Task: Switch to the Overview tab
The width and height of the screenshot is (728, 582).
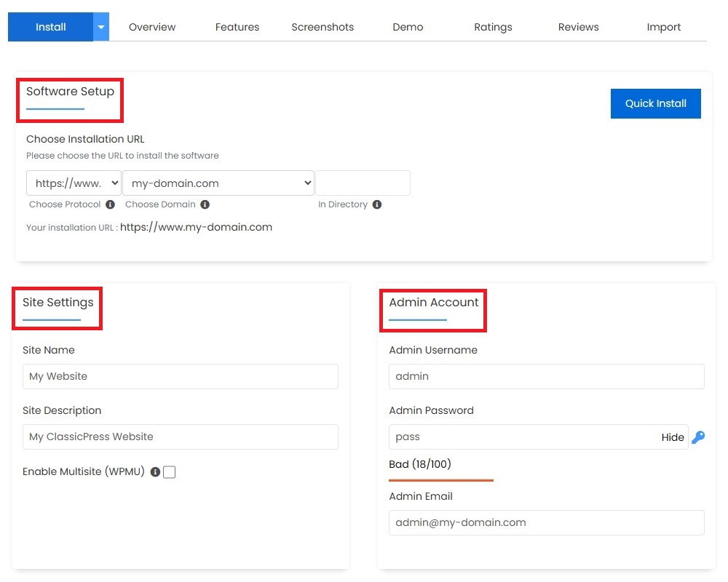Action: point(152,27)
